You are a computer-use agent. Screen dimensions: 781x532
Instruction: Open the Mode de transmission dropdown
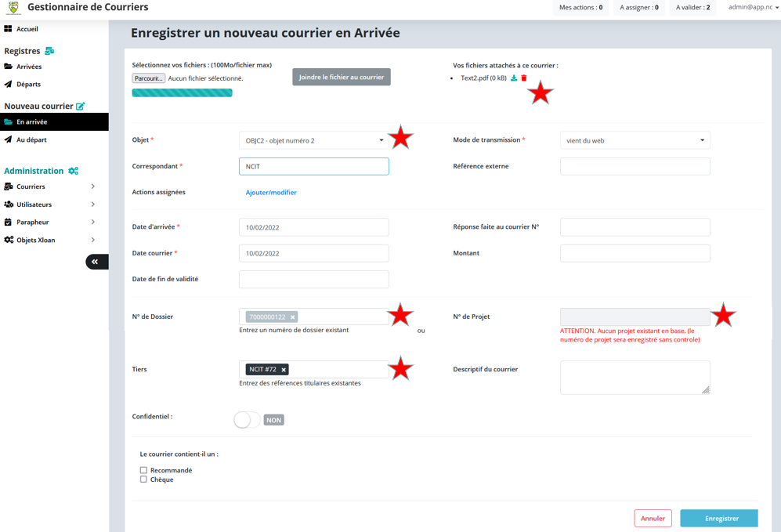pyautogui.click(x=635, y=141)
